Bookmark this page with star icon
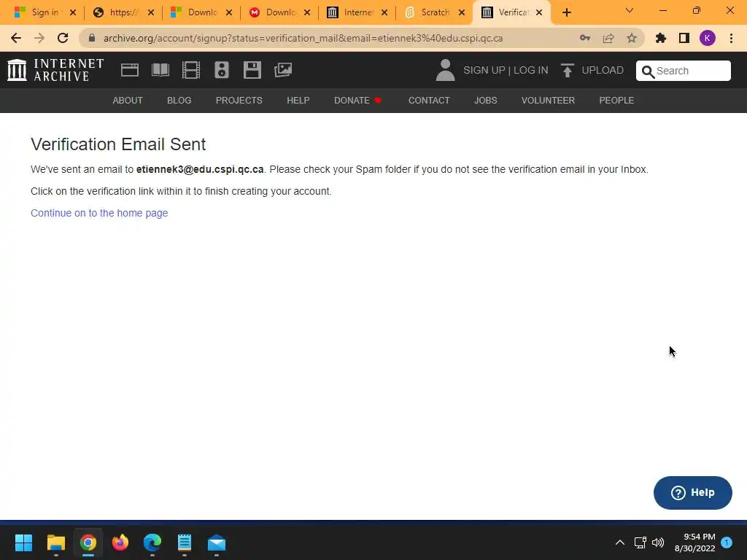747x560 pixels. (x=632, y=38)
